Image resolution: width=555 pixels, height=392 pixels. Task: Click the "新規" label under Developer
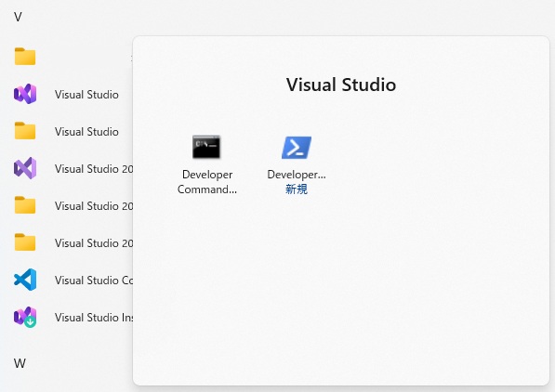click(297, 189)
